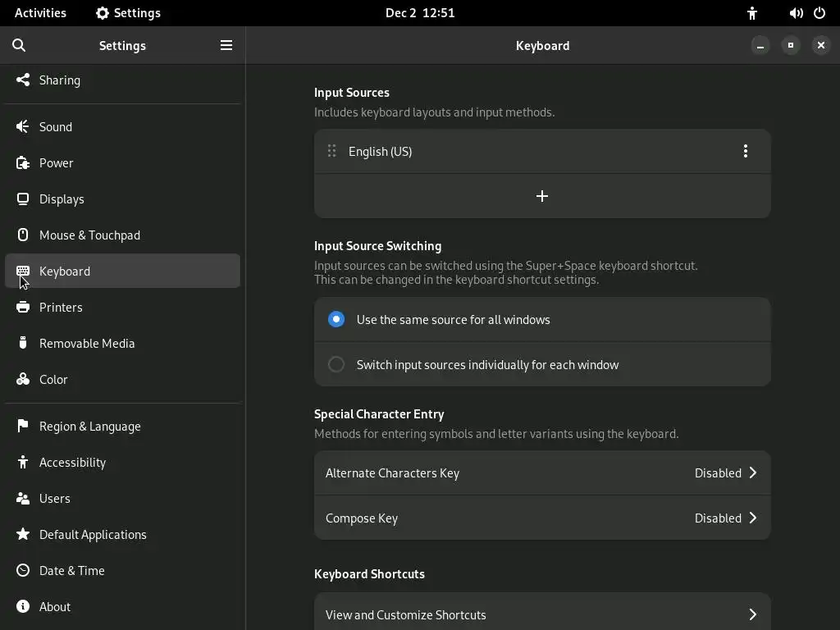Open the Mouse & Touchpad panel
This screenshot has width=840, height=630.
click(89, 235)
